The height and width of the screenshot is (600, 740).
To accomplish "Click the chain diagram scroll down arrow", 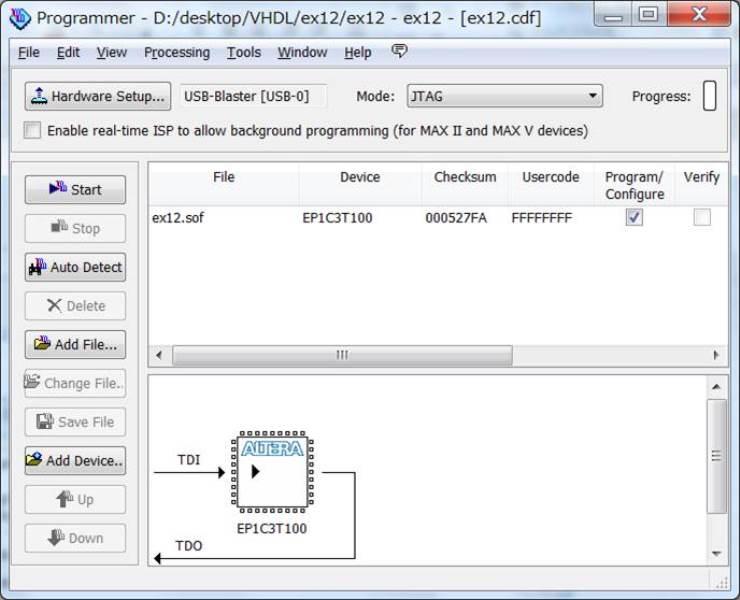I will [716, 553].
